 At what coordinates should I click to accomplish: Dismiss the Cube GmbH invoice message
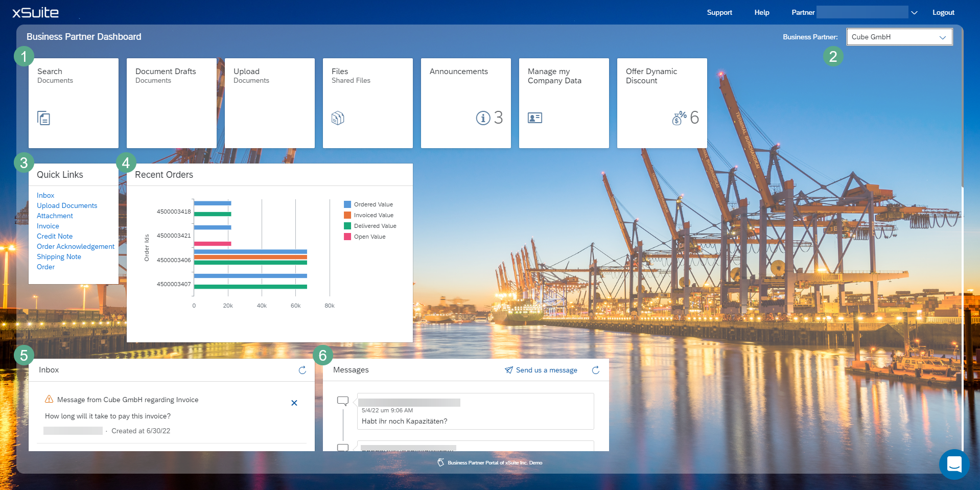pyautogui.click(x=294, y=403)
